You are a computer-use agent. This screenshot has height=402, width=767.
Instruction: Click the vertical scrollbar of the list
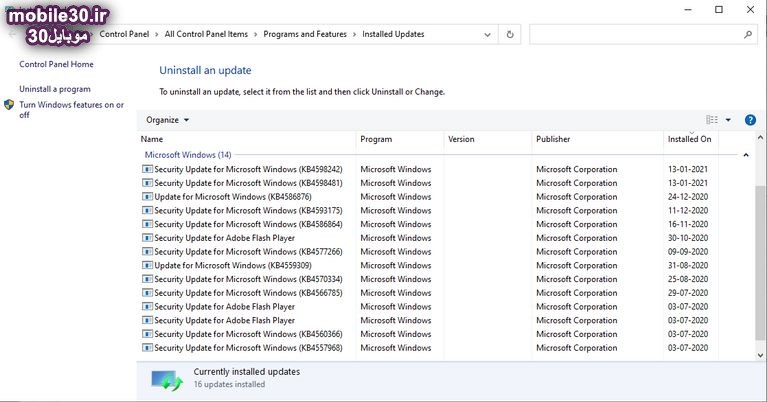(x=760, y=250)
